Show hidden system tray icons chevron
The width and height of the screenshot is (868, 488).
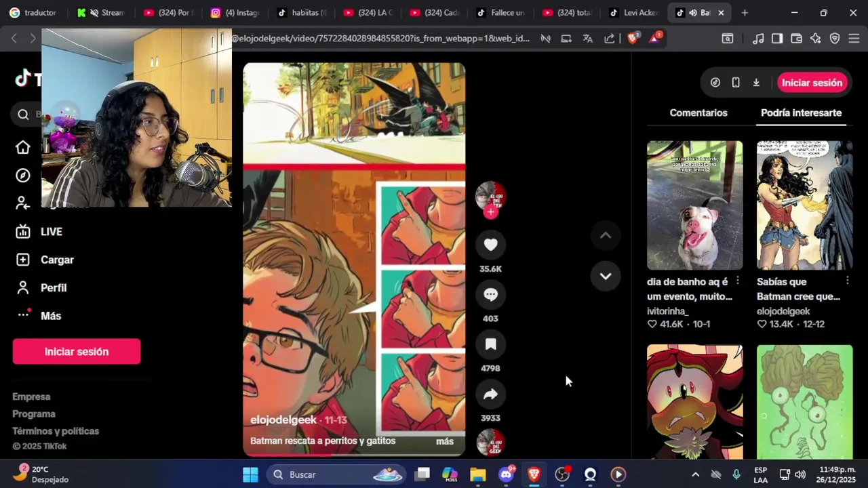[695, 474]
